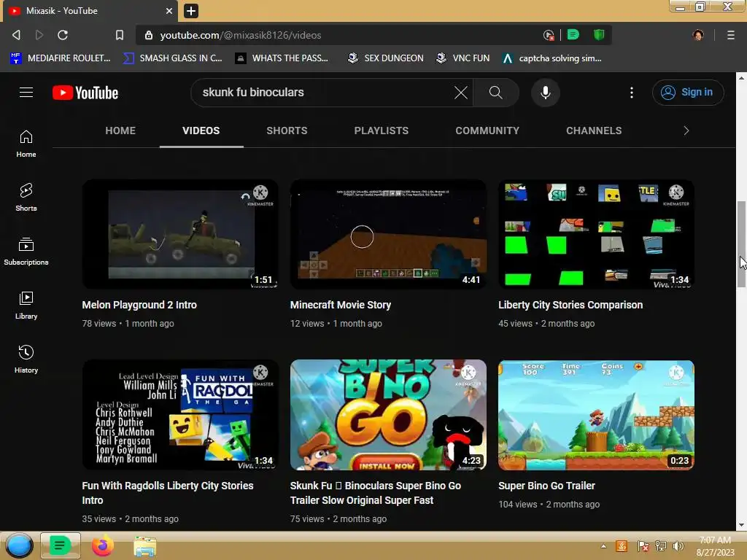This screenshot has height=560, width=747.
Task: Go back with browser back arrow
Action: 16,35
